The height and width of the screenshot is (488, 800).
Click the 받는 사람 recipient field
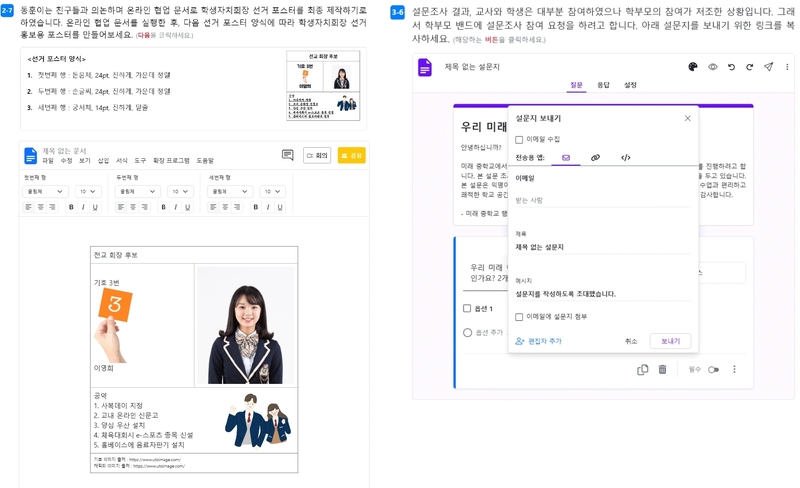603,201
